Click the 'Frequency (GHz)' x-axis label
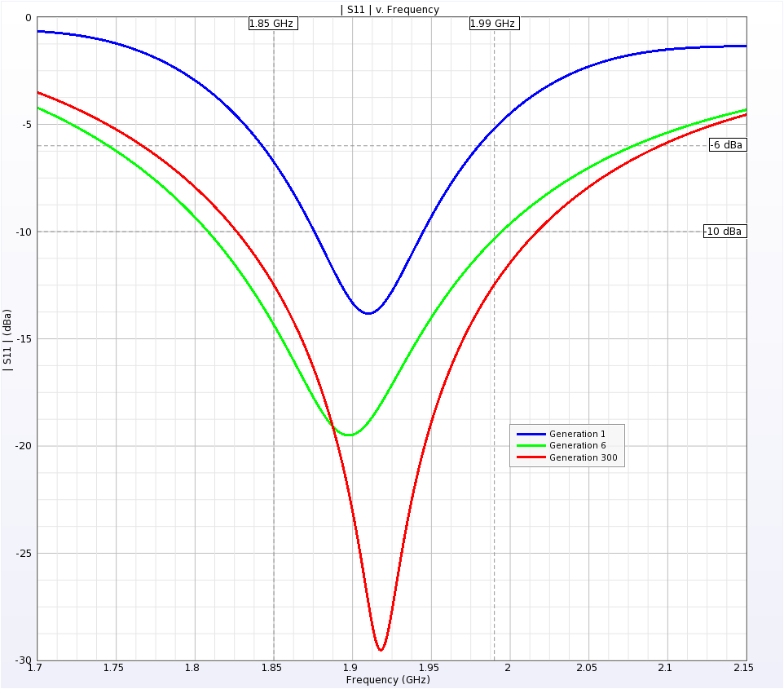784x689 pixels. (x=388, y=679)
